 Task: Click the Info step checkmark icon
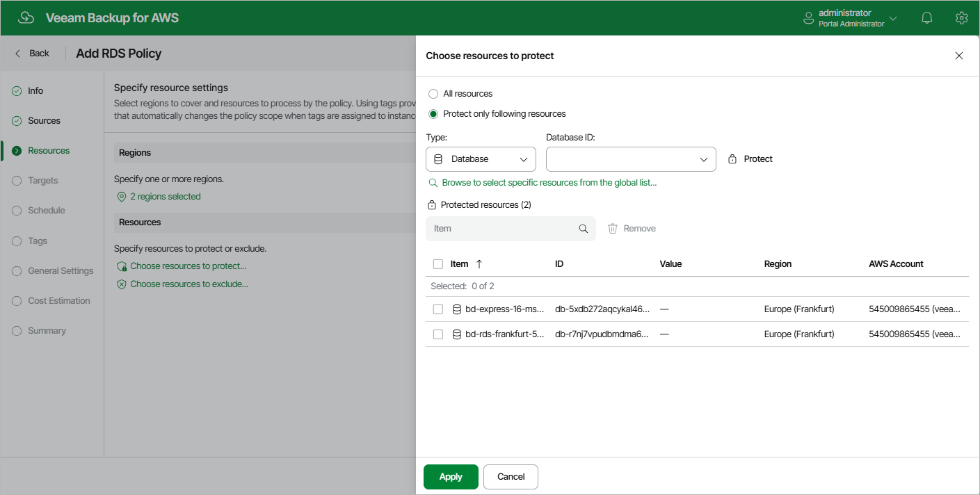click(17, 91)
